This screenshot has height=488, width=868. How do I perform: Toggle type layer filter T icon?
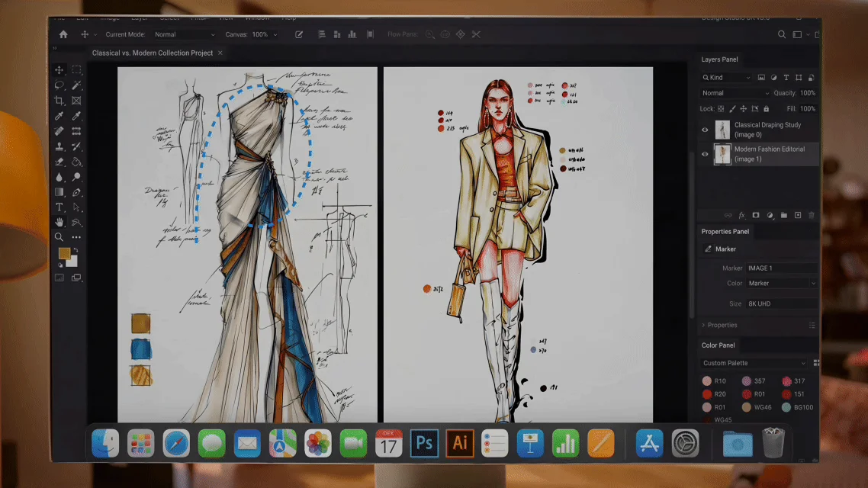786,78
